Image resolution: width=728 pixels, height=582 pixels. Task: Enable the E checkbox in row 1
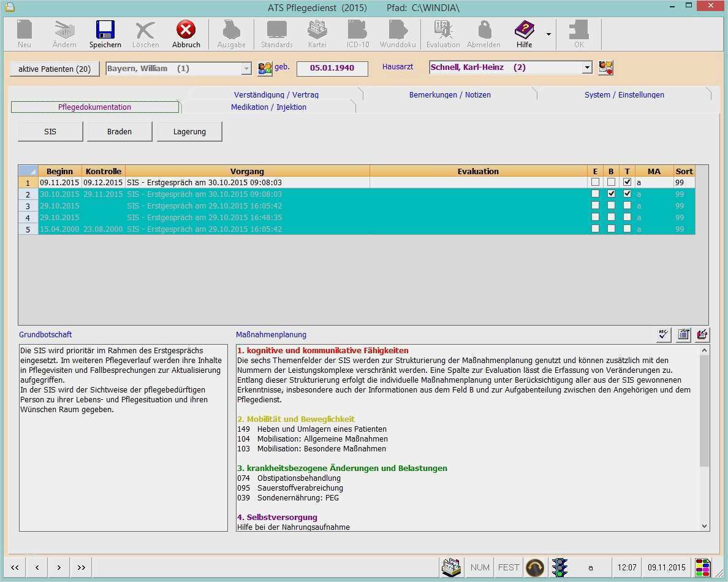click(x=595, y=182)
